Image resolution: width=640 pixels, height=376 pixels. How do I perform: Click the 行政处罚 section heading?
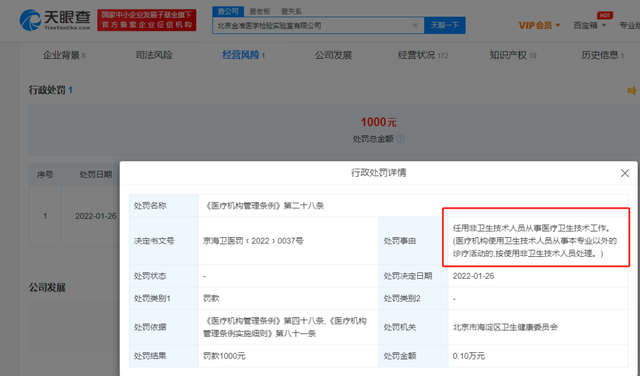pos(47,90)
